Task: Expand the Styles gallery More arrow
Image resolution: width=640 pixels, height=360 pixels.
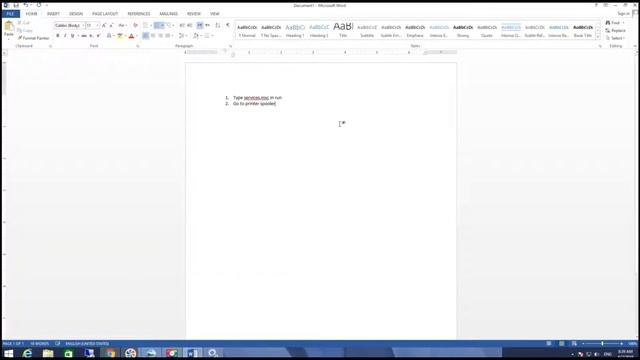Action: [x=598, y=37]
